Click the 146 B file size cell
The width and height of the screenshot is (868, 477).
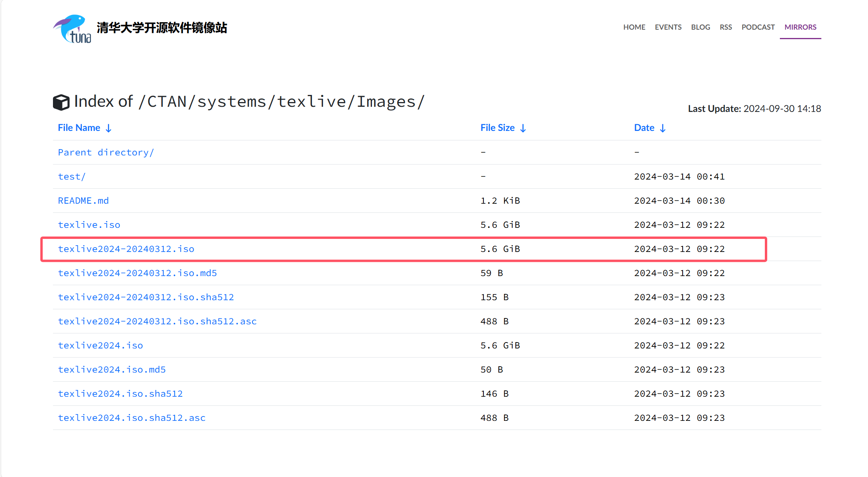pos(494,394)
